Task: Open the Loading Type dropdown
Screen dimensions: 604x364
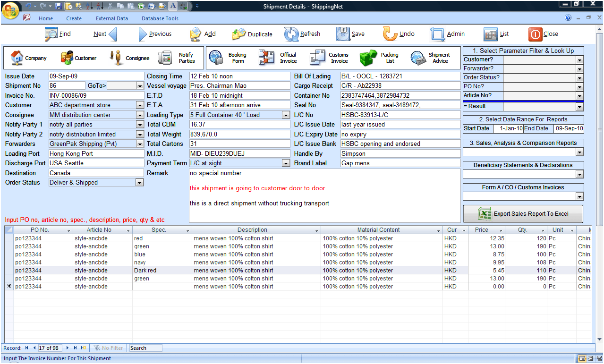Action: (x=285, y=114)
